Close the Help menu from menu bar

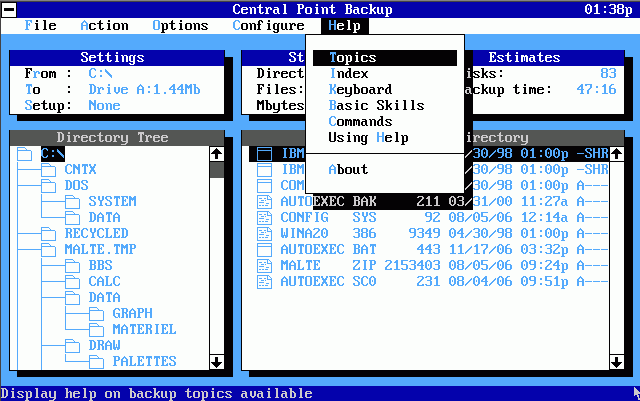tap(344, 26)
